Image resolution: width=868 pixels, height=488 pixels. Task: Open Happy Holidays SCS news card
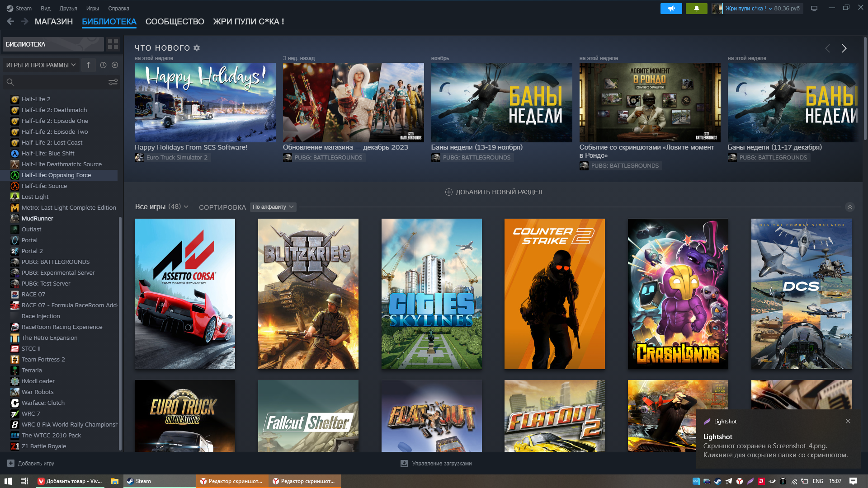pyautogui.click(x=205, y=103)
